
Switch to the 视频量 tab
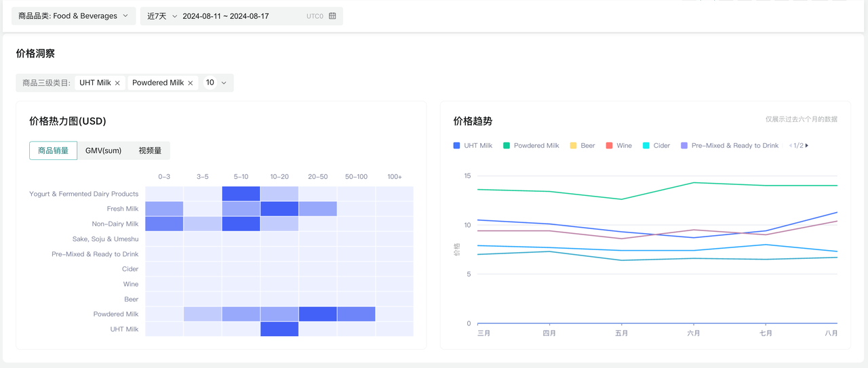pos(150,150)
